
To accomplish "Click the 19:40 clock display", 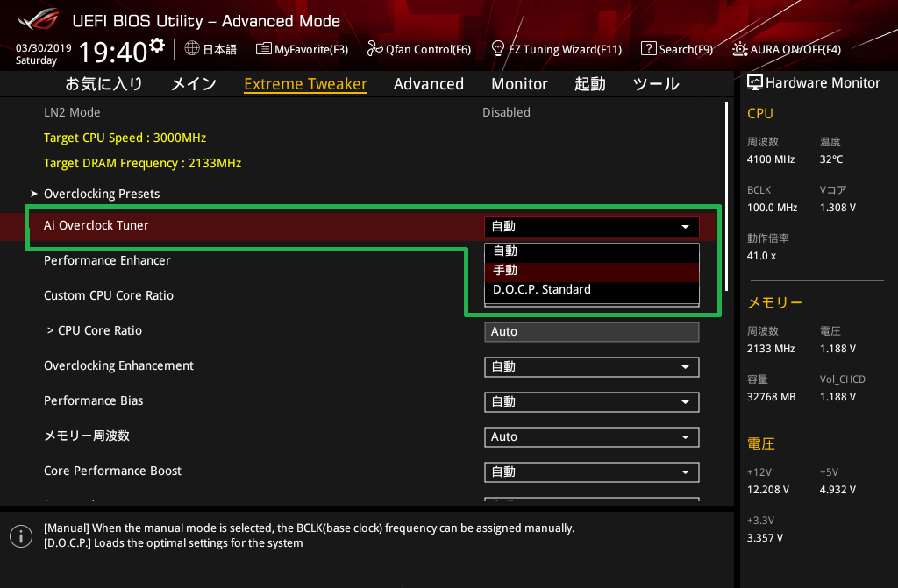I will coord(113,53).
